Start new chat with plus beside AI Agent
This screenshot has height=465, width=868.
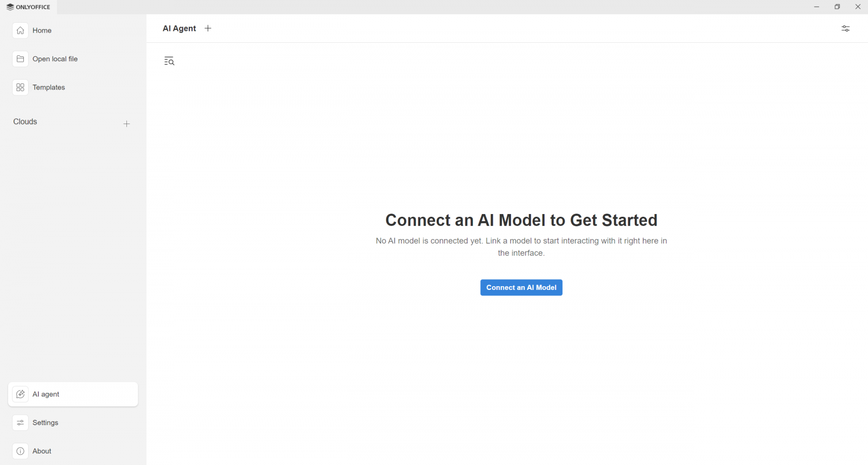[x=208, y=28]
